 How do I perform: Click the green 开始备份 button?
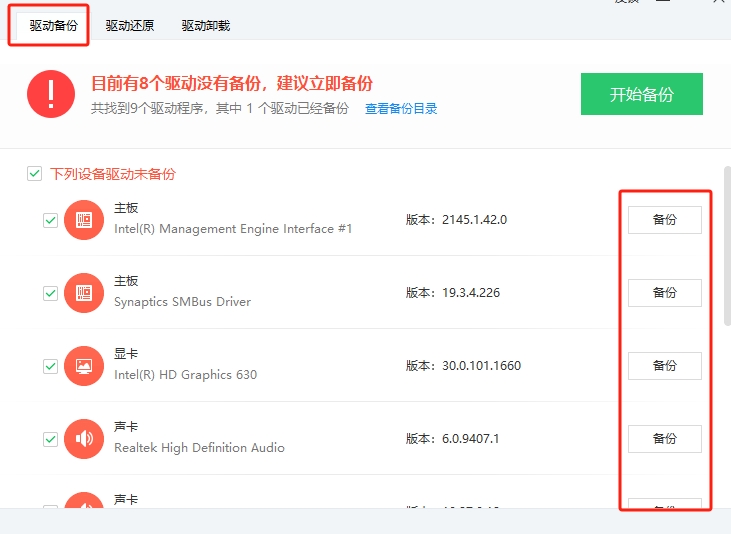pos(641,94)
